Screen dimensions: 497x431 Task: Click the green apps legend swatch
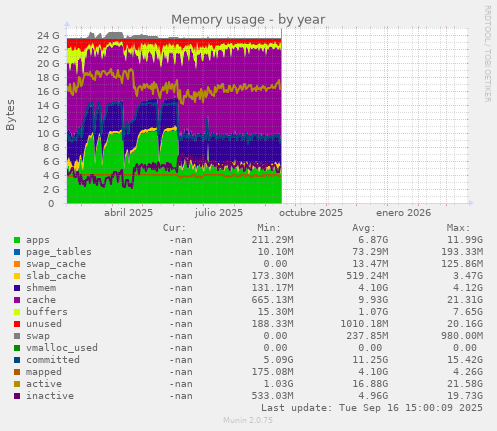[x=17, y=240]
